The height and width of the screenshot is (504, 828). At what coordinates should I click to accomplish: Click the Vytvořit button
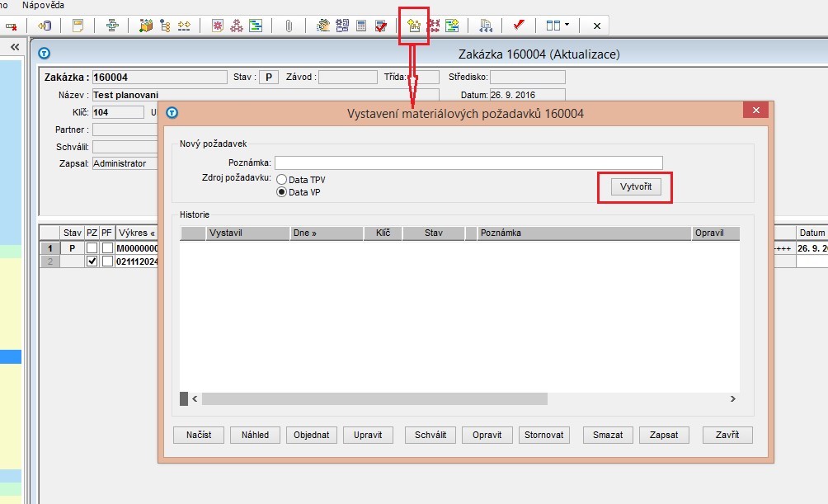point(636,186)
